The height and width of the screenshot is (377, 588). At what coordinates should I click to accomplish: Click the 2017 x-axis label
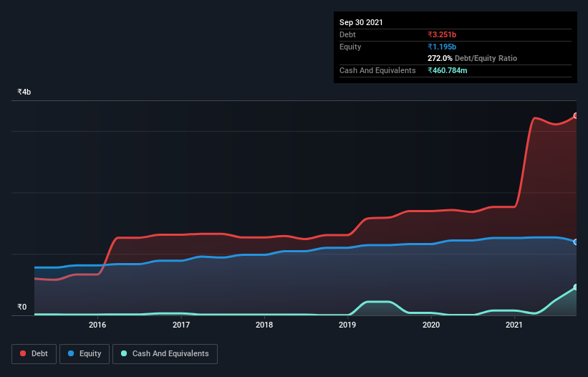[181, 325]
